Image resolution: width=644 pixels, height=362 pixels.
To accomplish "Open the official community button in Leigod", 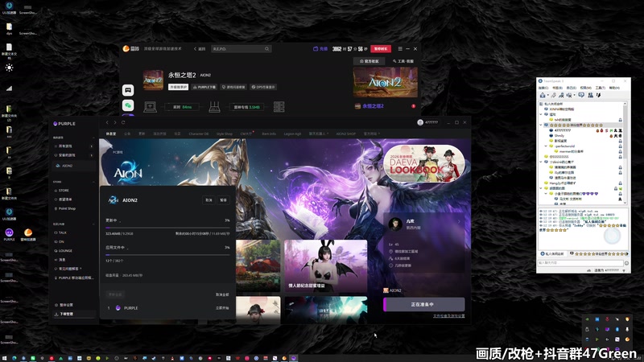I will pyautogui.click(x=369, y=61).
